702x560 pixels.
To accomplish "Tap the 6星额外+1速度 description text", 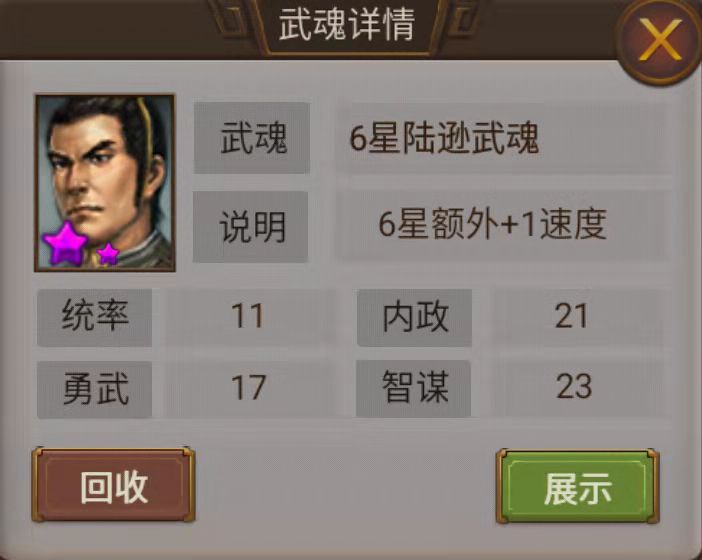I will 492,224.
